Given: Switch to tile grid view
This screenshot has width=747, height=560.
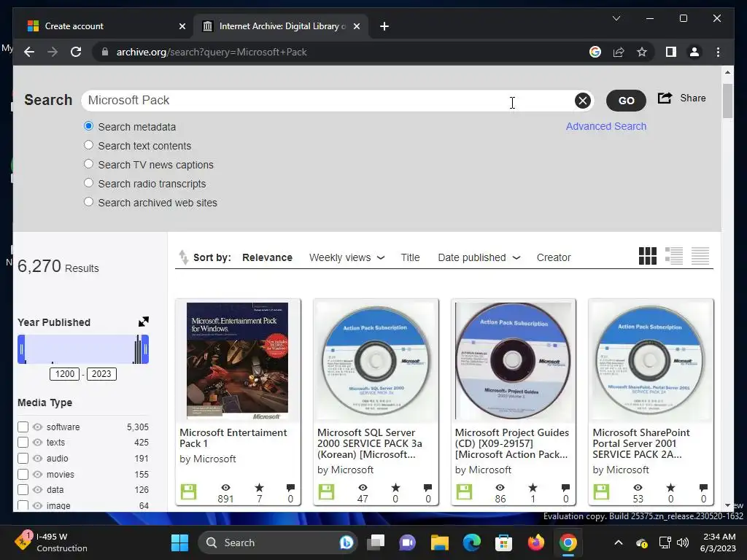Looking at the screenshot, I should click(x=648, y=256).
